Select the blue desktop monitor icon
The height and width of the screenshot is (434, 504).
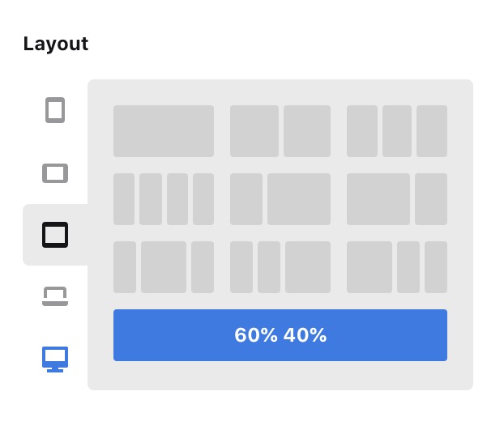[x=55, y=359]
